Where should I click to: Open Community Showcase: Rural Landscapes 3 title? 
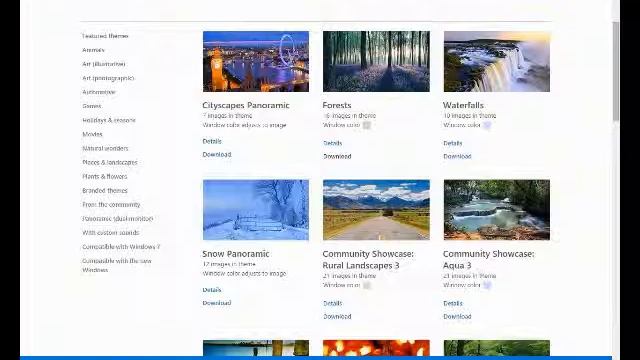coord(368,260)
